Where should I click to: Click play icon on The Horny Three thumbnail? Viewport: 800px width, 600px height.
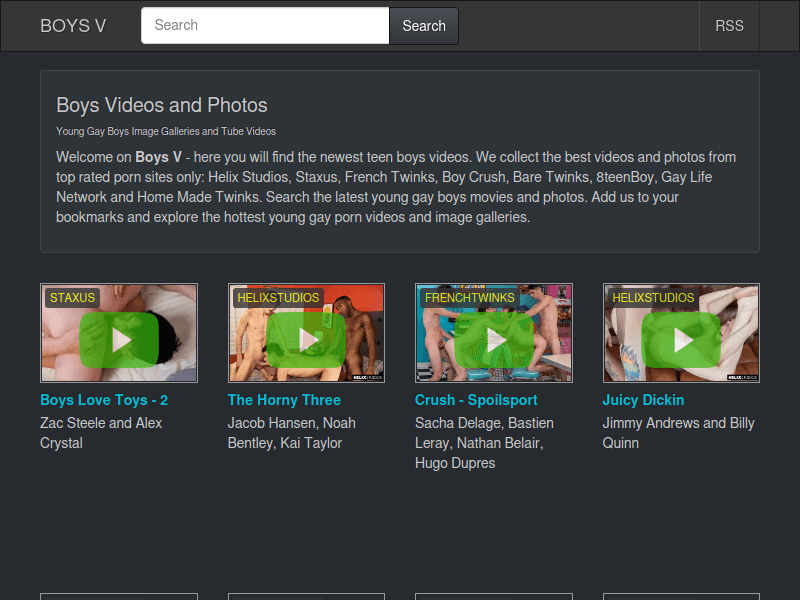pos(306,340)
